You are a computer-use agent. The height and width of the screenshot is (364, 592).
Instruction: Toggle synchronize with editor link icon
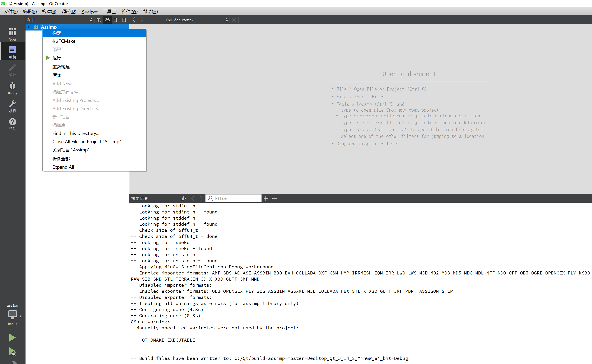tap(107, 20)
